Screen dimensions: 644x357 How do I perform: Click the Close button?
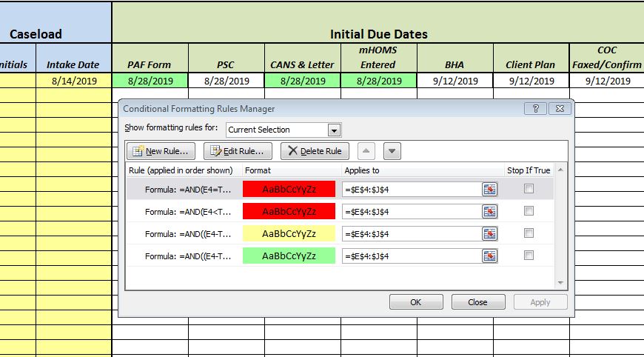pos(478,302)
